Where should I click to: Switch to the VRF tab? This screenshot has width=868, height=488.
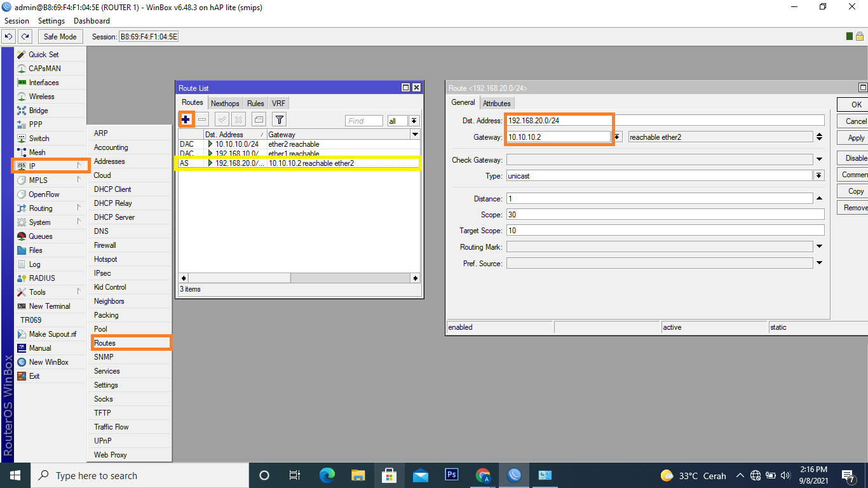coord(278,103)
